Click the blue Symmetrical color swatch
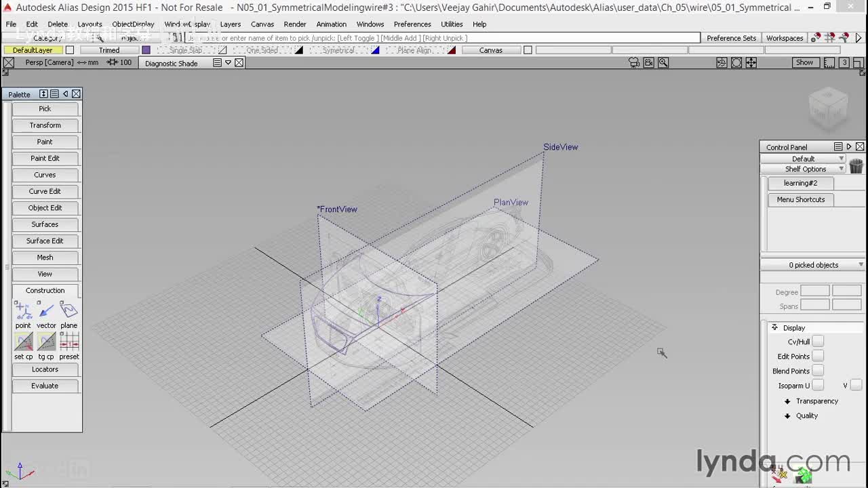868x488 pixels. tap(375, 50)
